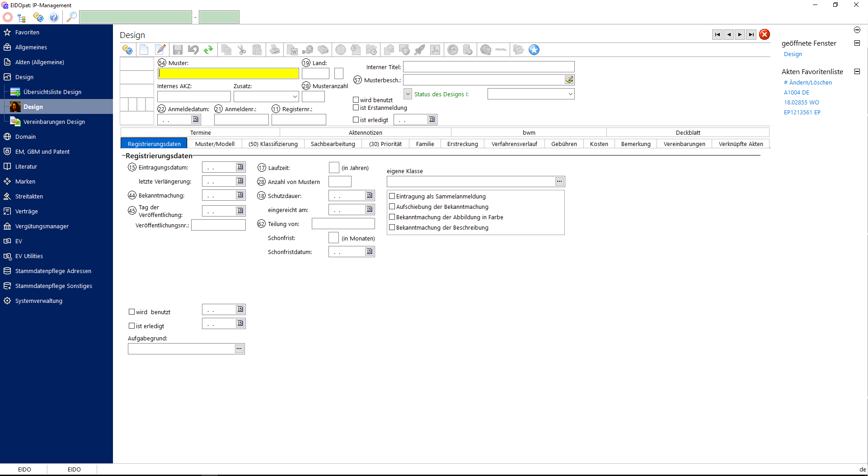The height and width of the screenshot is (476, 868).
Task: Click the save floppy disk icon
Action: 178,50
